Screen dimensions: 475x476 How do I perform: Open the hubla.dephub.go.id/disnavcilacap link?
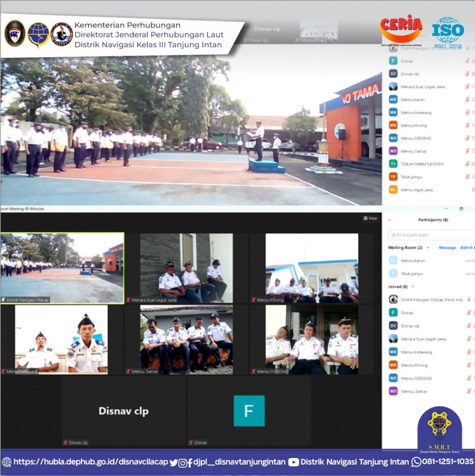pos(91,462)
